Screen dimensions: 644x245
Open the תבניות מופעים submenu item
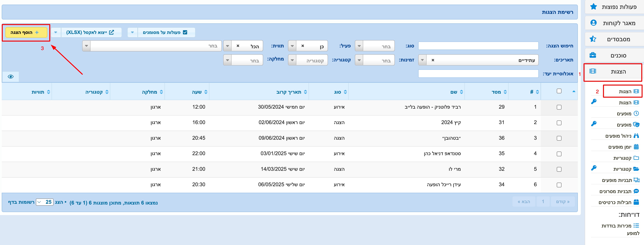[621, 180]
